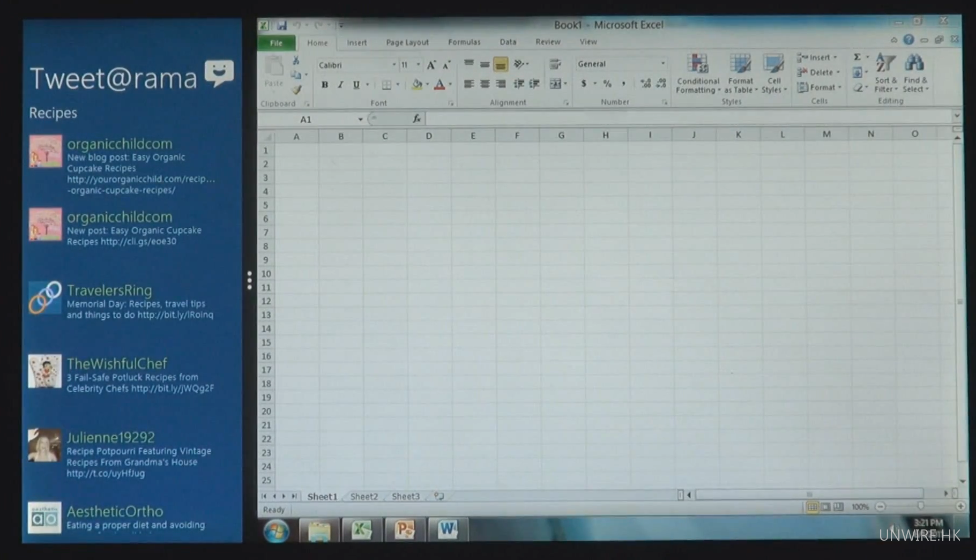
Task: Click the currency dollar format icon
Action: coord(584,84)
